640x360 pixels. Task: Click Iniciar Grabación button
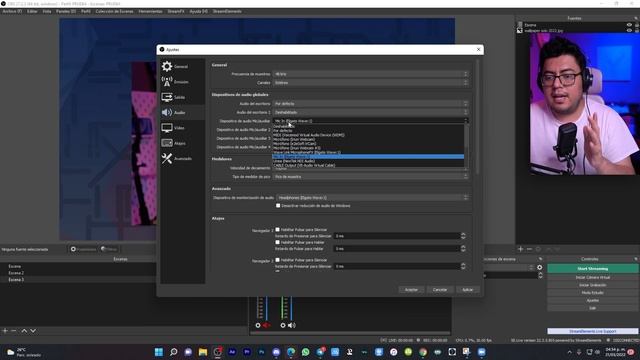click(x=593, y=285)
